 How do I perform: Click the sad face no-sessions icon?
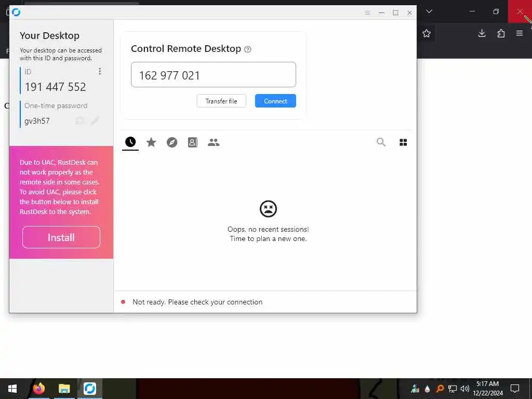pyautogui.click(x=268, y=209)
